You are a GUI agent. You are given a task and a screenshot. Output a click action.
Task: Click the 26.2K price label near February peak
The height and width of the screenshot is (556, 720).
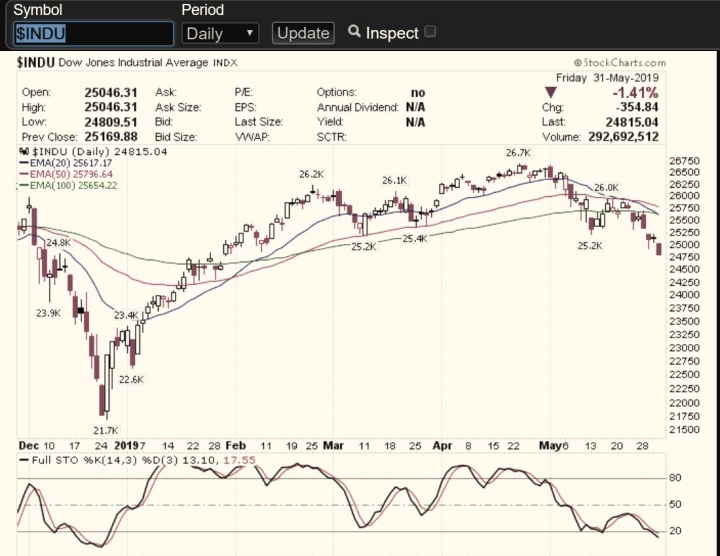(x=311, y=174)
